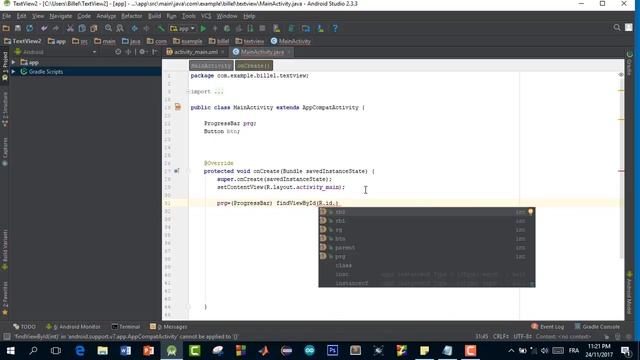Run the app with green play icon
The width and height of the screenshot is (640, 360).
pyautogui.click(x=203, y=29)
